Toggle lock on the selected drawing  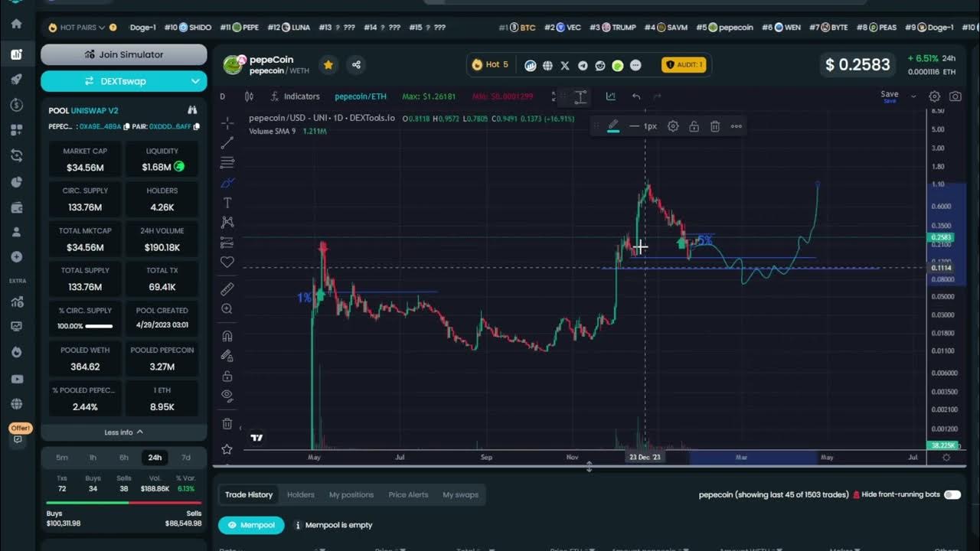point(694,126)
